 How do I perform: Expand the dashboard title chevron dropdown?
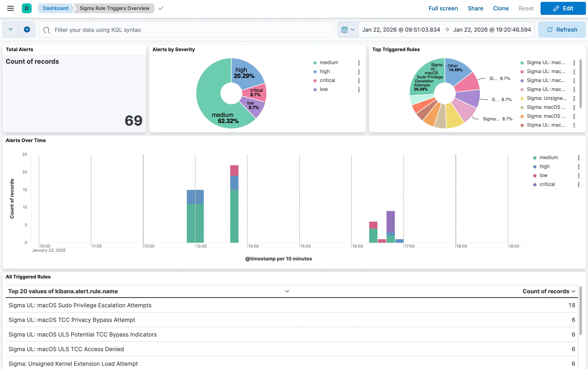tap(161, 9)
